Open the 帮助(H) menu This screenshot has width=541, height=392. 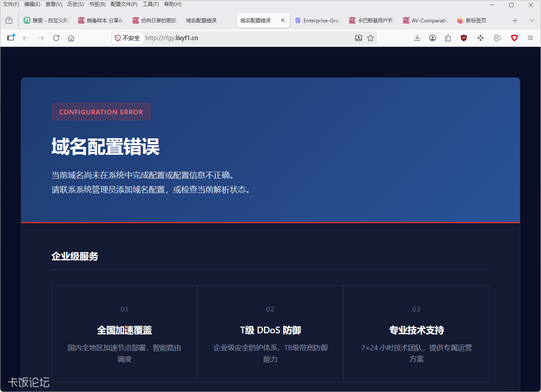pos(173,4)
